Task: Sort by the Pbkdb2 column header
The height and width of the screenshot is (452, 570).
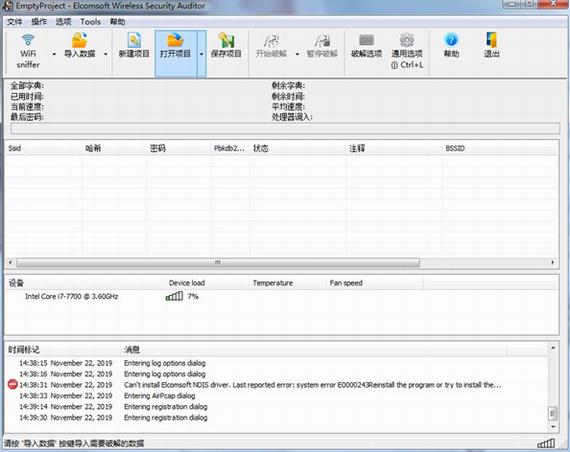Action: pyautogui.click(x=230, y=148)
